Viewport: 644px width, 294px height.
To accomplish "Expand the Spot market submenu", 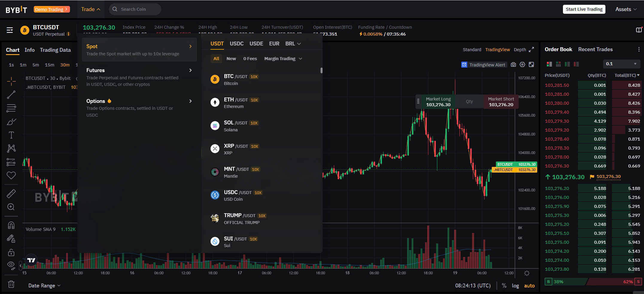I will point(139,50).
